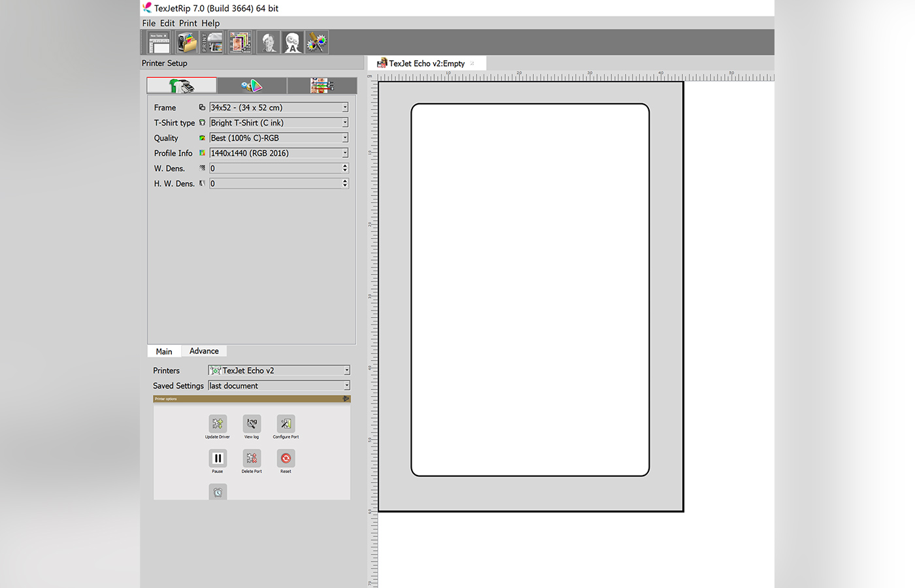Select the color management settings tab
Viewport: 915px width, 588px height.
point(252,86)
